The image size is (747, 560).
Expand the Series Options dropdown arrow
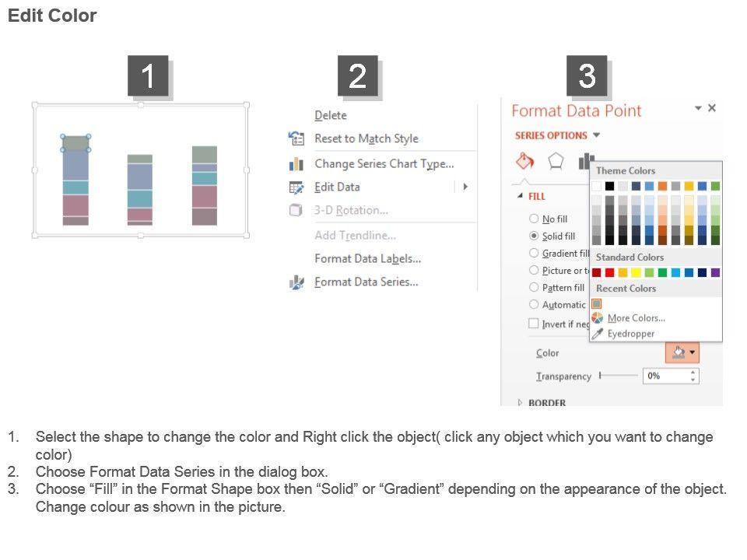(x=597, y=135)
